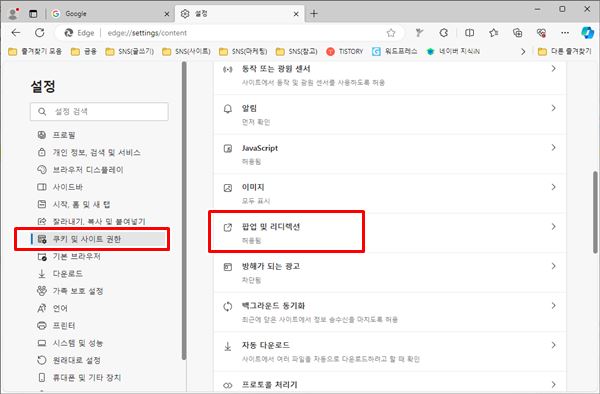The height and width of the screenshot is (394, 600).
Task: Open the Favorites hub icon
Action: tap(494, 33)
